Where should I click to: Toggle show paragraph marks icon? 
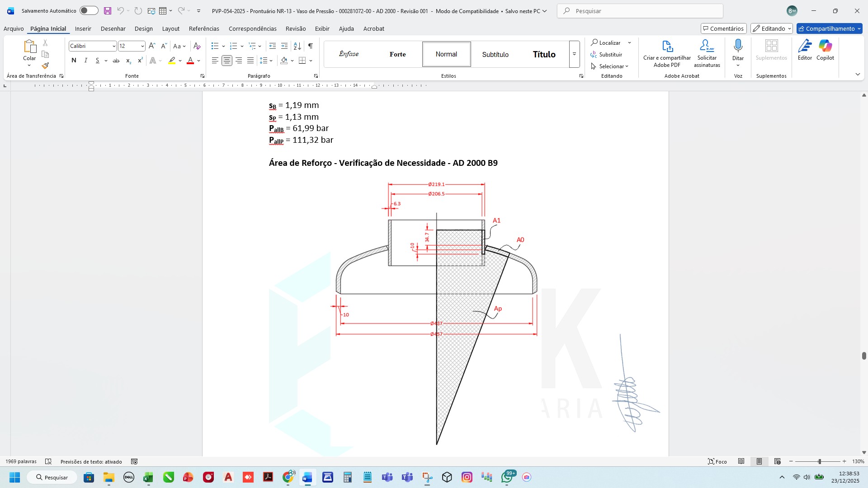pos(311,46)
